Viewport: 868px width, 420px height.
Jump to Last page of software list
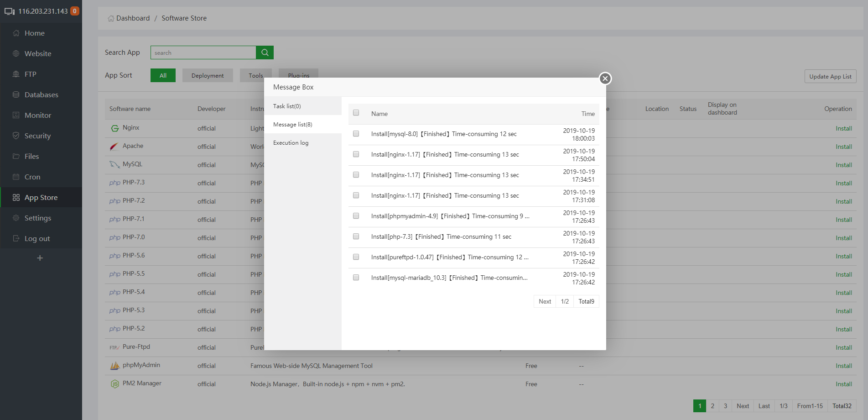point(764,406)
